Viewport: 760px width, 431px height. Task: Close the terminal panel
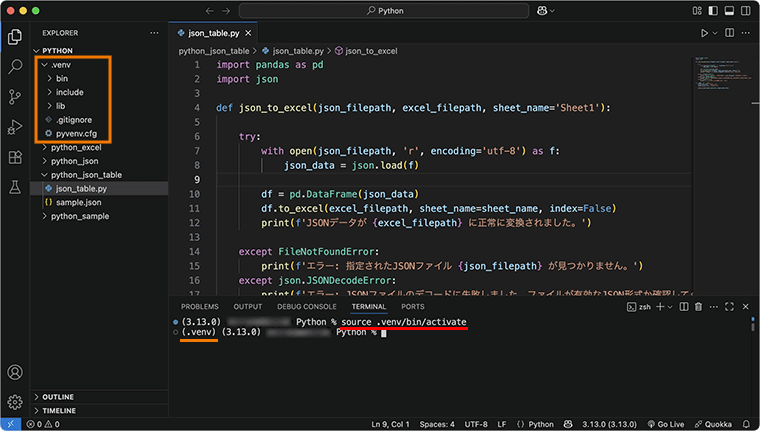coord(746,307)
